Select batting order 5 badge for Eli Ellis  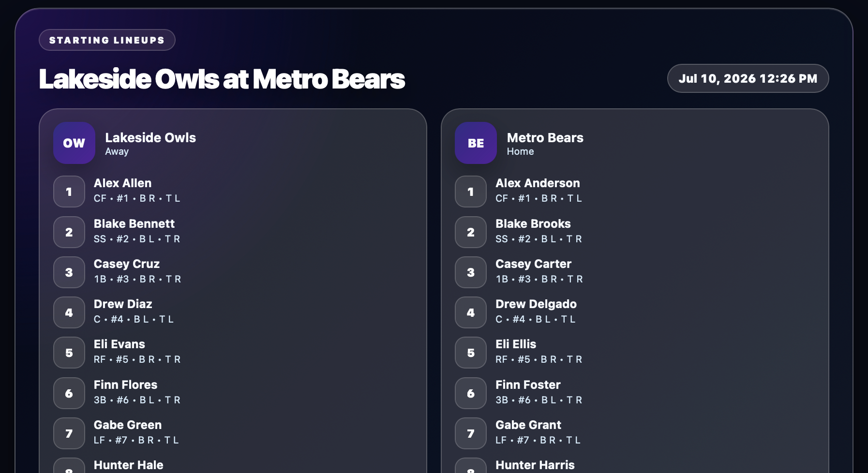pyautogui.click(x=471, y=353)
